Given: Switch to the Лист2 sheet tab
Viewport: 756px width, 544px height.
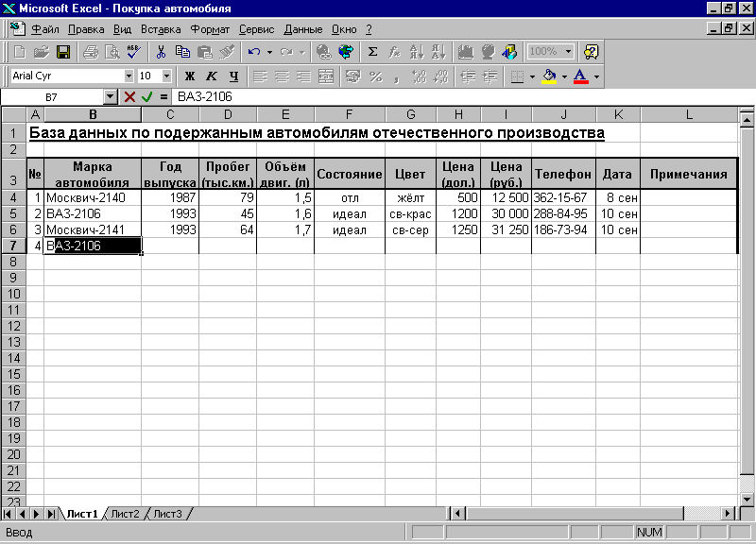Looking at the screenshot, I should [x=125, y=514].
